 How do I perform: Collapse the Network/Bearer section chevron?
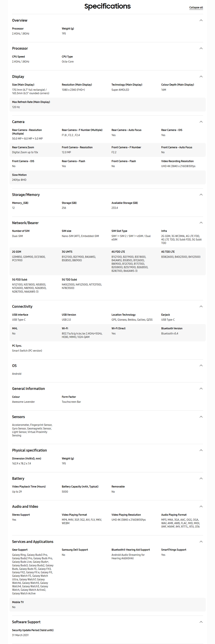tap(201, 223)
